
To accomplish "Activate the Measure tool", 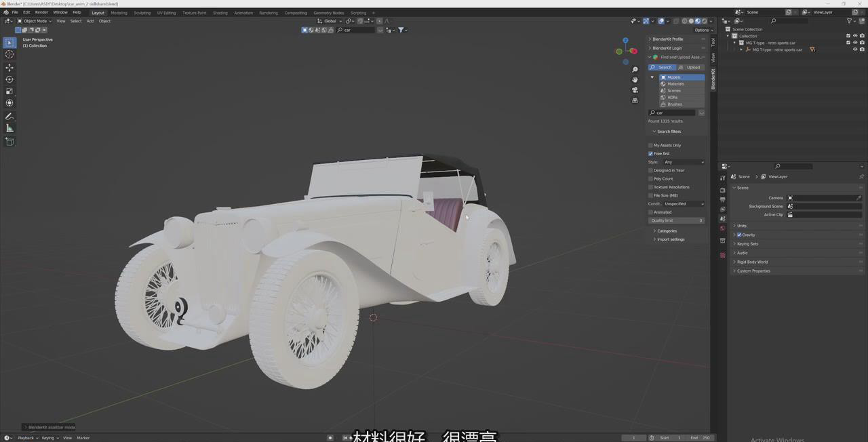I will click(9, 128).
